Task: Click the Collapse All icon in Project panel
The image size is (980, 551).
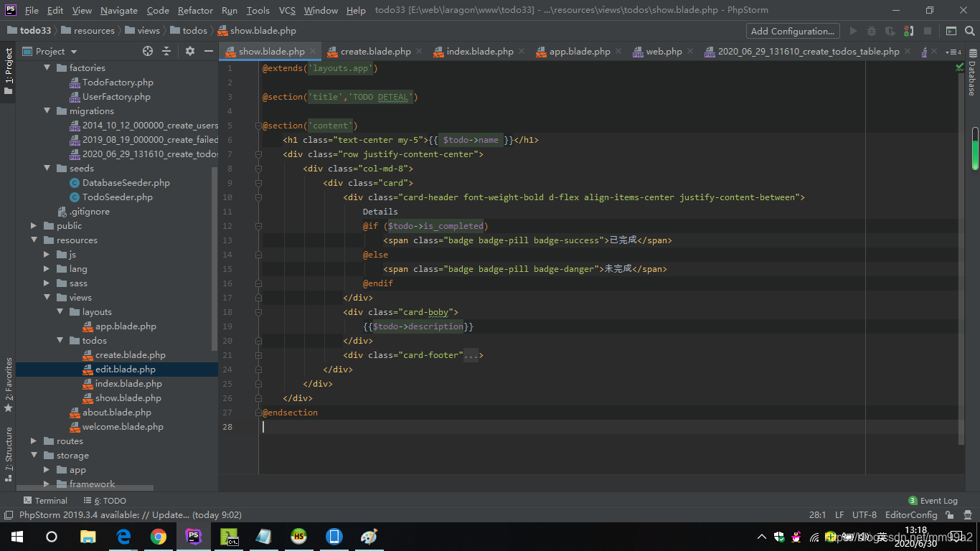Action: click(x=166, y=51)
